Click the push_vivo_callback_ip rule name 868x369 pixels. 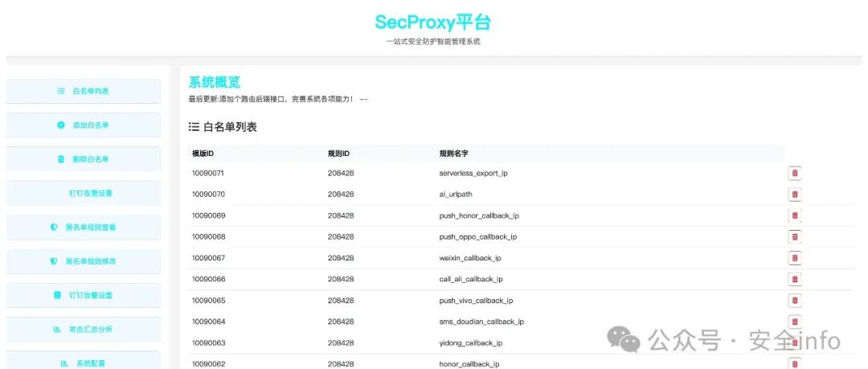[x=476, y=301]
